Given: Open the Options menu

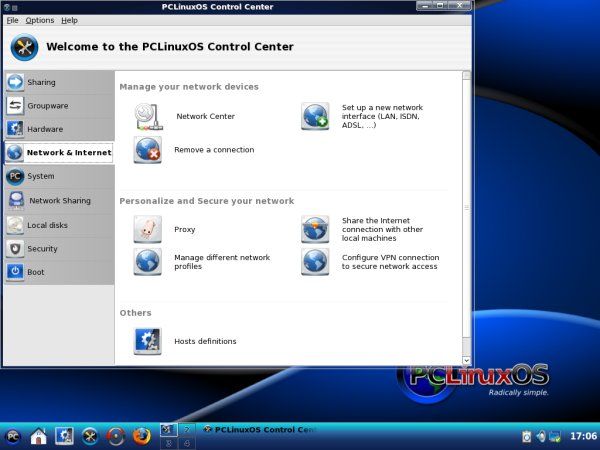Looking at the screenshot, I should (40, 20).
